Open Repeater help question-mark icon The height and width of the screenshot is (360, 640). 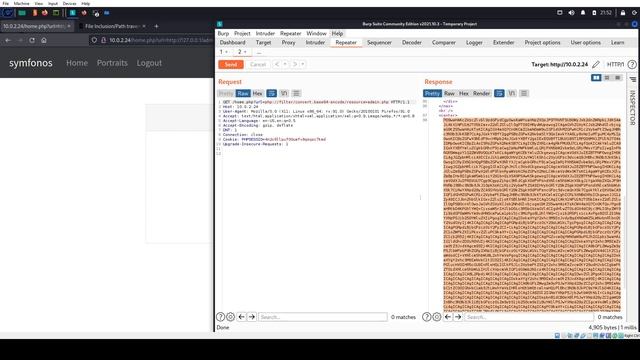coord(632,64)
